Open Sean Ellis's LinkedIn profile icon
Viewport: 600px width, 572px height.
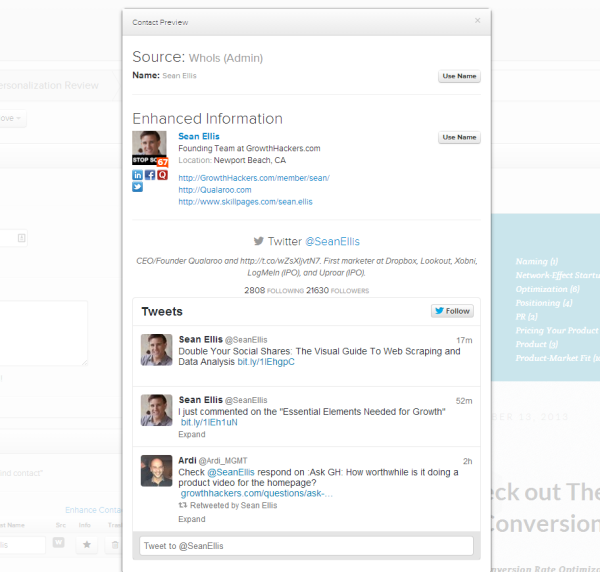[138, 175]
